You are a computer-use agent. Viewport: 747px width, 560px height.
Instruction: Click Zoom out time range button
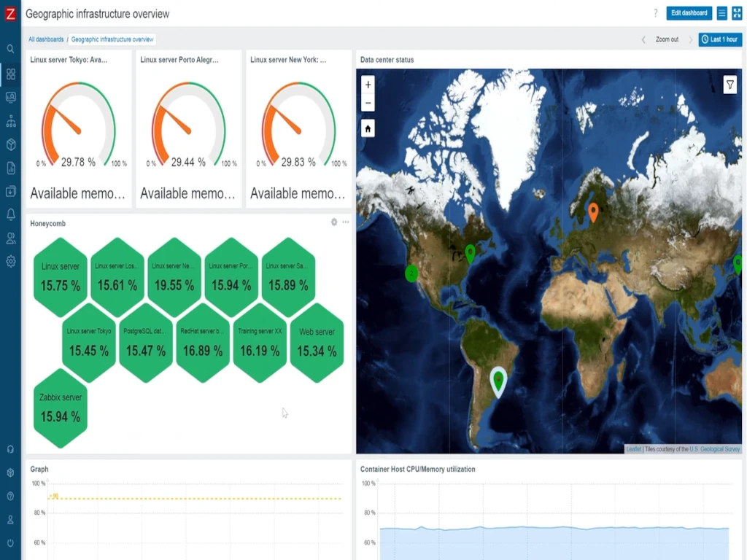click(667, 39)
